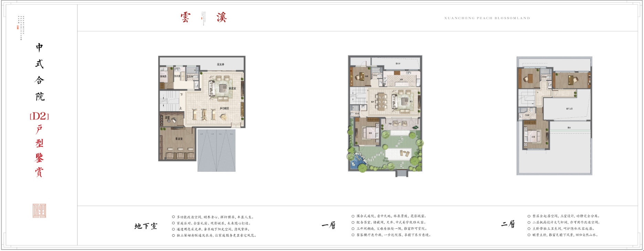This screenshot has width=644, height=251.
Task: Click the red 户型鑒賞 vertical text
Action: click(x=39, y=151)
